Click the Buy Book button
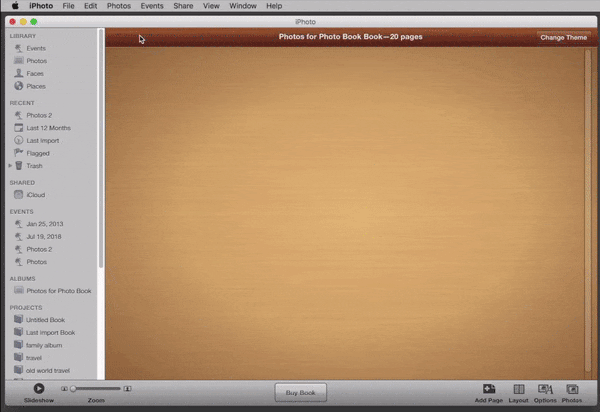This screenshot has width=600, height=412. (300, 392)
